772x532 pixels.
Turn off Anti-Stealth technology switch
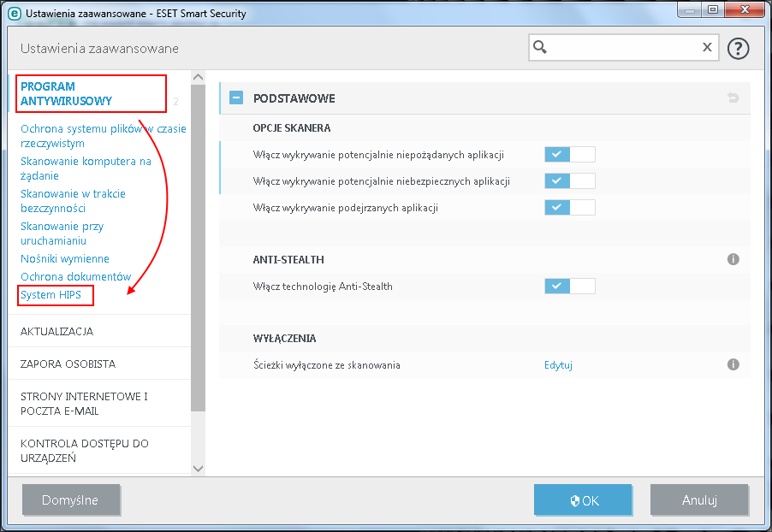[569, 287]
